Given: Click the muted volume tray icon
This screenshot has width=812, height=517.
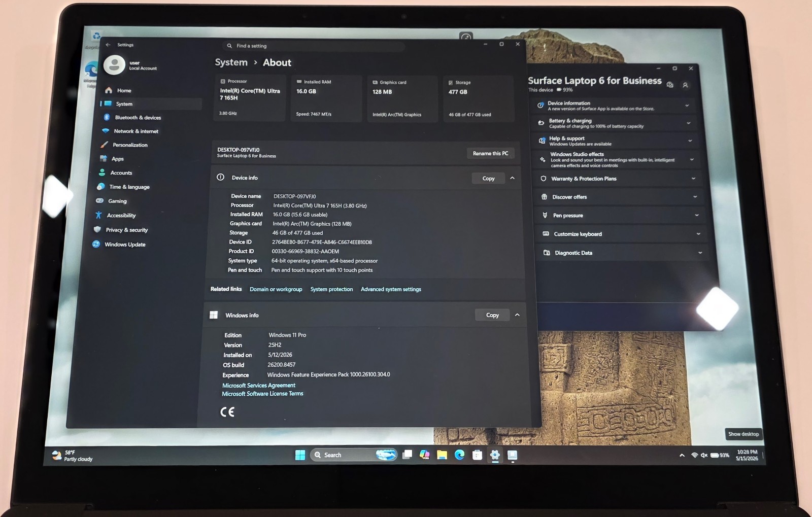Looking at the screenshot, I should [704, 455].
